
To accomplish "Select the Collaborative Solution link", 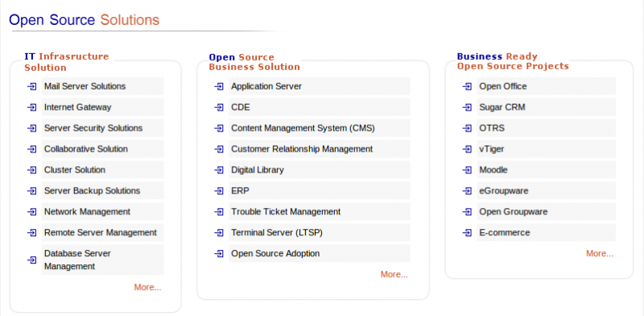I will tap(86, 149).
